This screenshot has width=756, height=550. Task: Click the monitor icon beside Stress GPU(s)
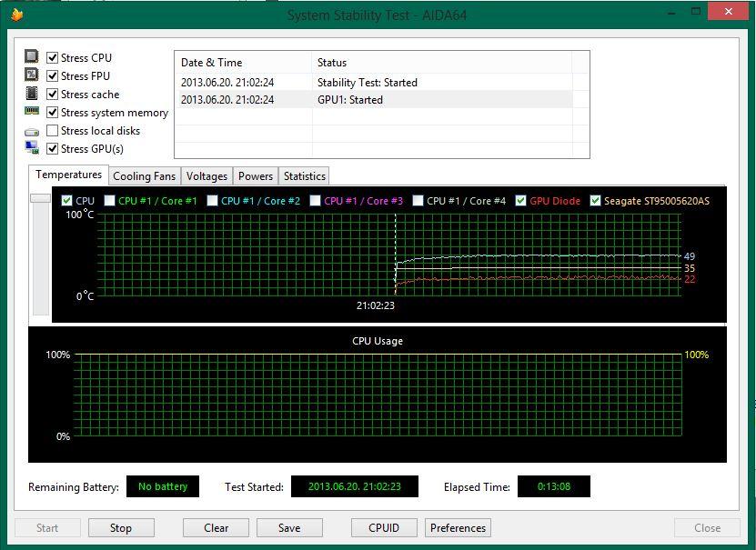(32, 148)
